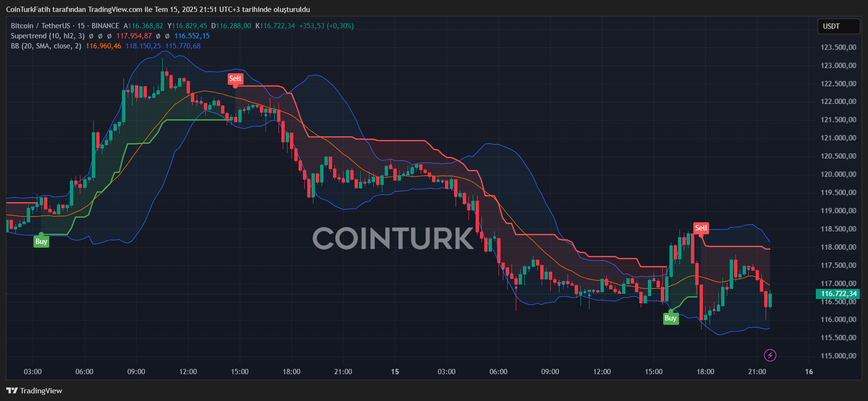Screen dimensions: 868x401
Task: Open the USDT currency selector
Action: [838, 26]
